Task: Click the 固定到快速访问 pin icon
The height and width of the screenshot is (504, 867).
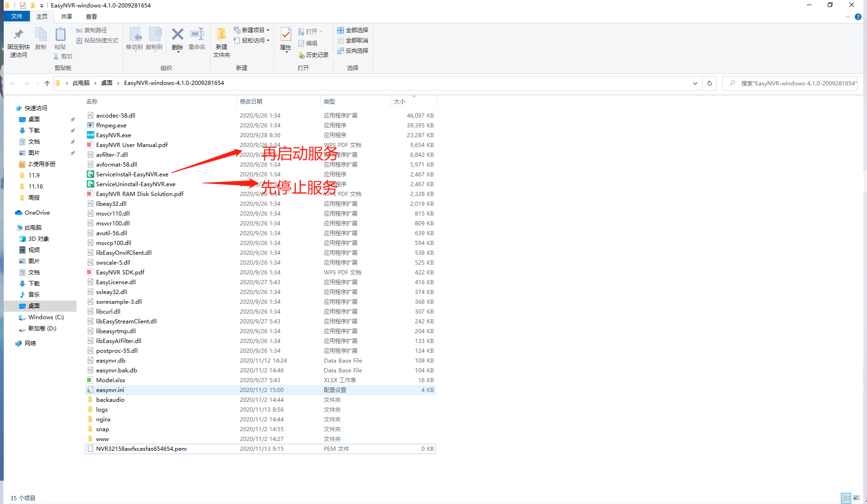Action: click(18, 34)
